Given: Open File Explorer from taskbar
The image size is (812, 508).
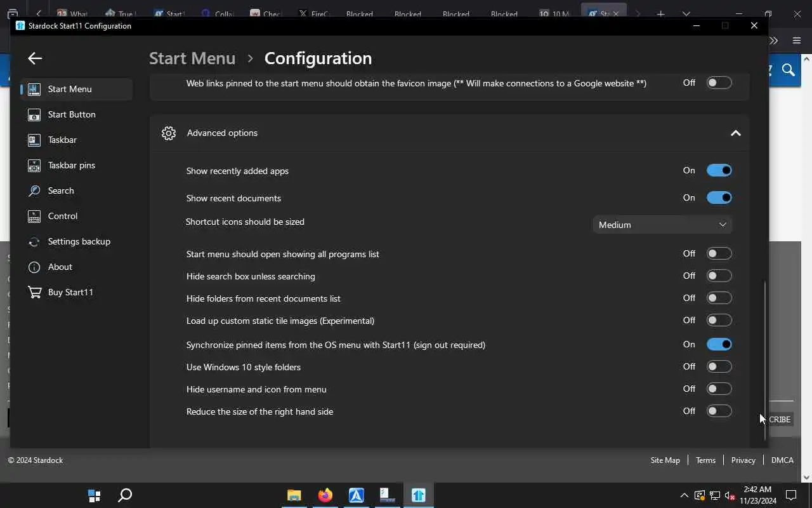Looking at the screenshot, I should coord(294,495).
